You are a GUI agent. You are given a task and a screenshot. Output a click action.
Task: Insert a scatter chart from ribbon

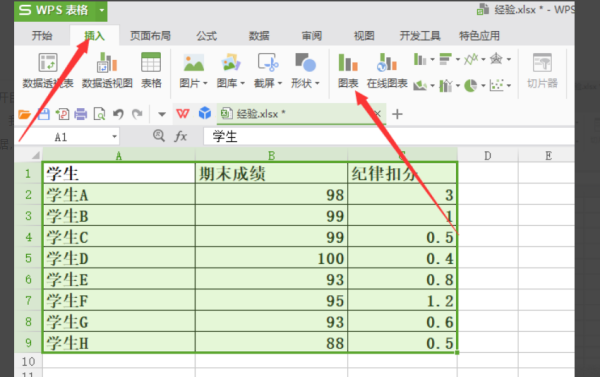click(x=496, y=85)
